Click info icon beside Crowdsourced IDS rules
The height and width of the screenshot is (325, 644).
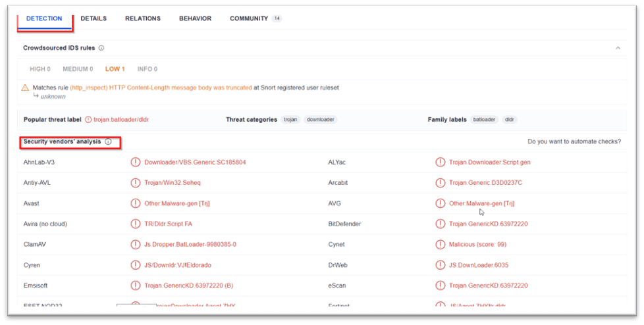click(101, 48)
